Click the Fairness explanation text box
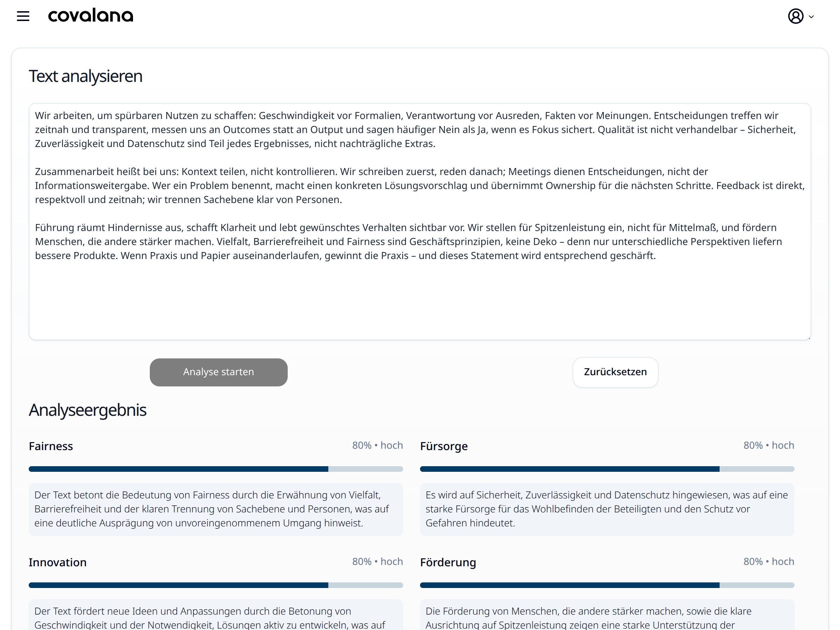 pyautogui.click(x=216, y=509)
